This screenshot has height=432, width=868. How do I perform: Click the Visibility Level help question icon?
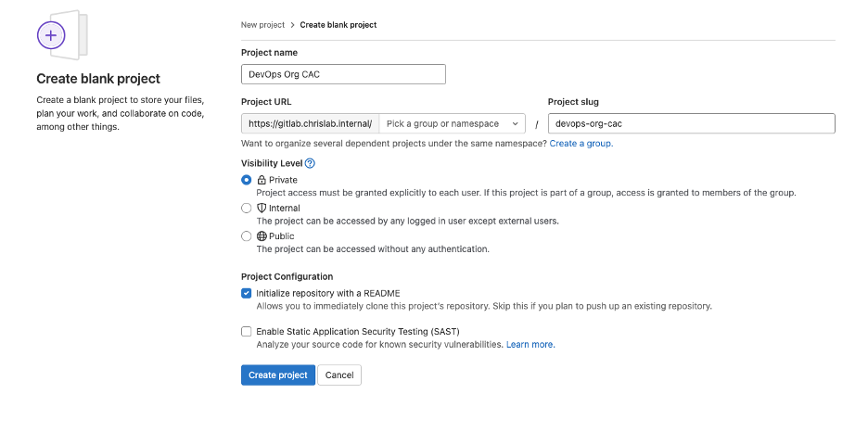tap(310, 163)
